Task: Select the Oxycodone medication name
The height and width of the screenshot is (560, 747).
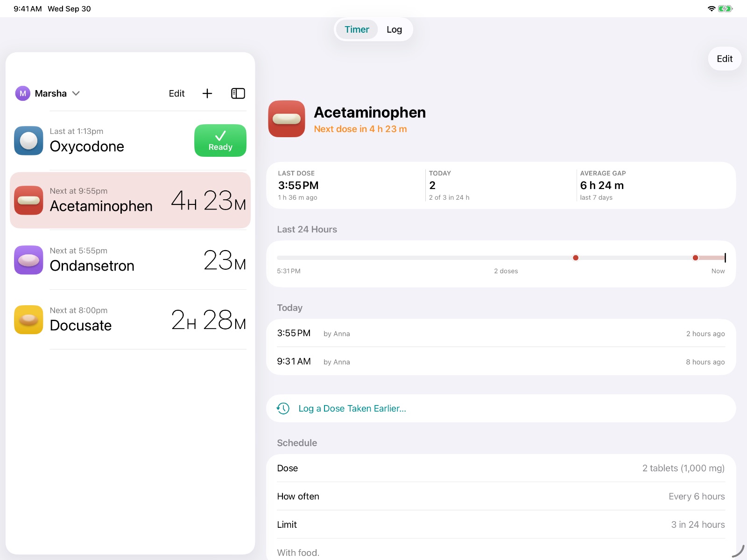Action: tap(87, 147)
